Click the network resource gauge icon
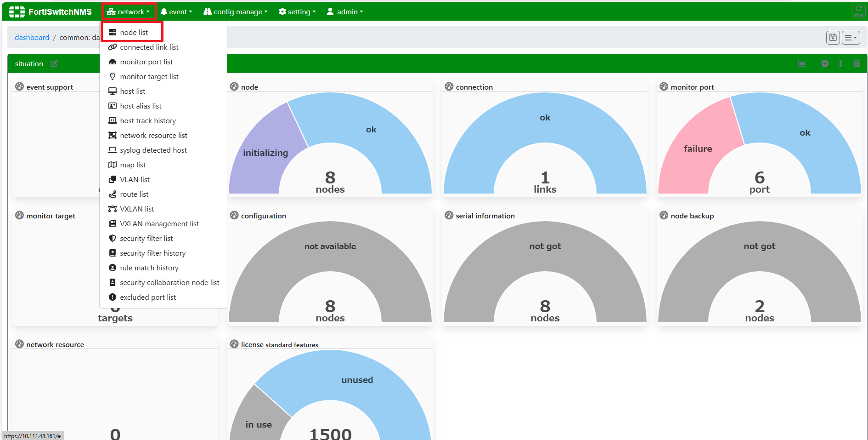The image size is (868, 440). click(x=19, y=344)
